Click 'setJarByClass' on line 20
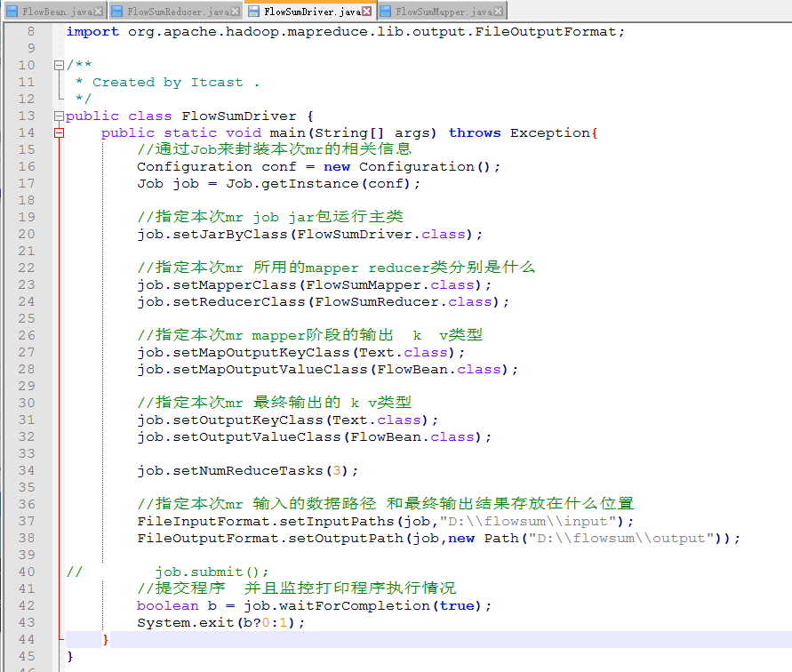792x672 pixels. pos(230,235)
